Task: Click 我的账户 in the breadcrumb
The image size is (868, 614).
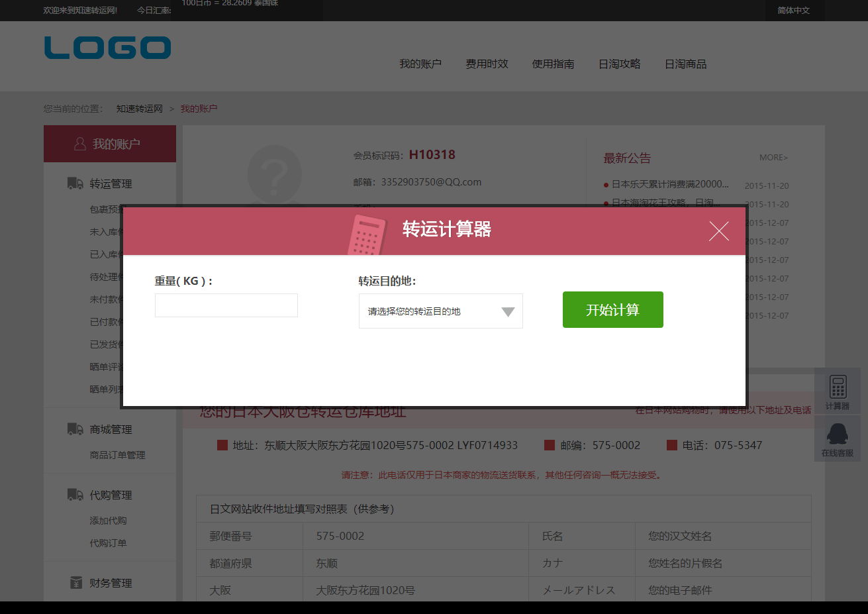Action: [x=199, y=109]
